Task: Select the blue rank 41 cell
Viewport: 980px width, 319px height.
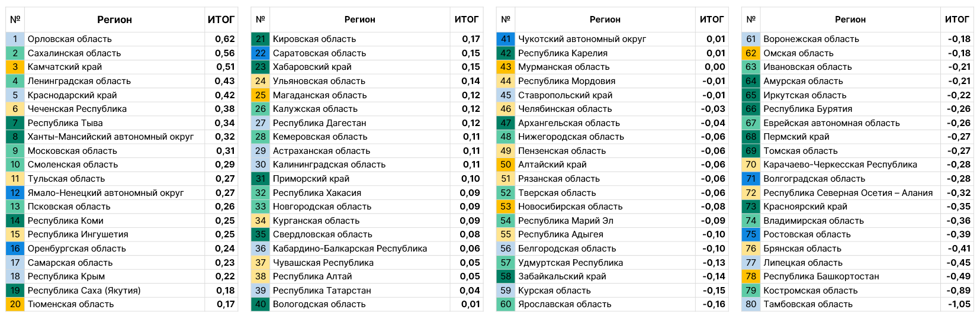Action: [506, 39]
